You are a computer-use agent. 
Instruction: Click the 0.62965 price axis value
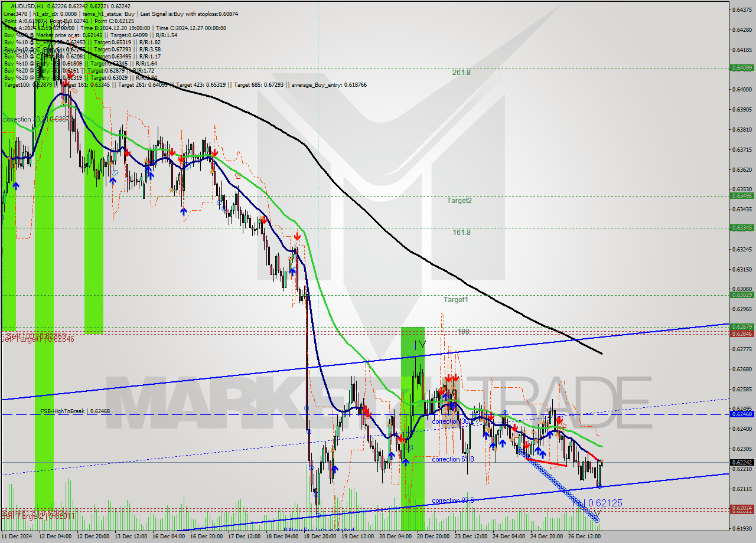point(741,309)
